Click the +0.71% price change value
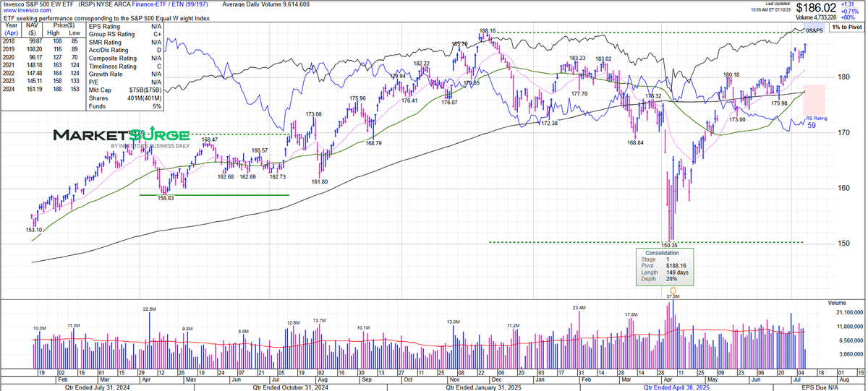This screenshot has height=391, width=868. coord(849,12)
